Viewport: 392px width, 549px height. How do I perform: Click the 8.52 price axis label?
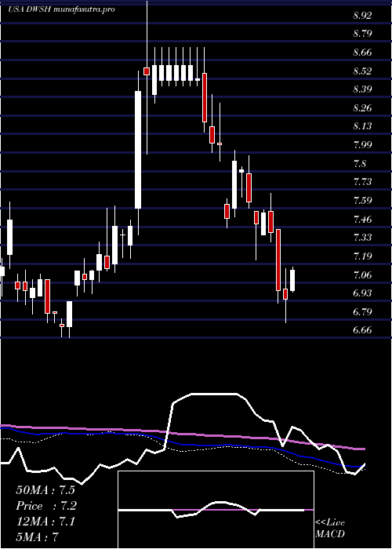pyautogui.click(x=362, y=71)
